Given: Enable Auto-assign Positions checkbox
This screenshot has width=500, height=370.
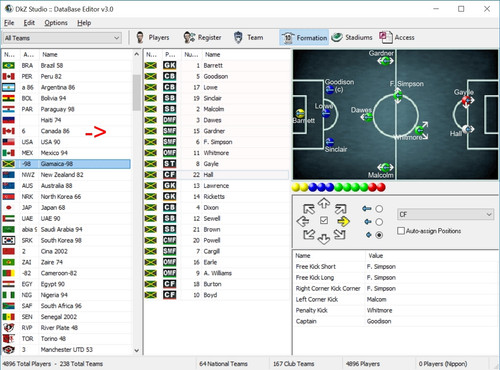Looking at the screenshot, I should point(401,231).
